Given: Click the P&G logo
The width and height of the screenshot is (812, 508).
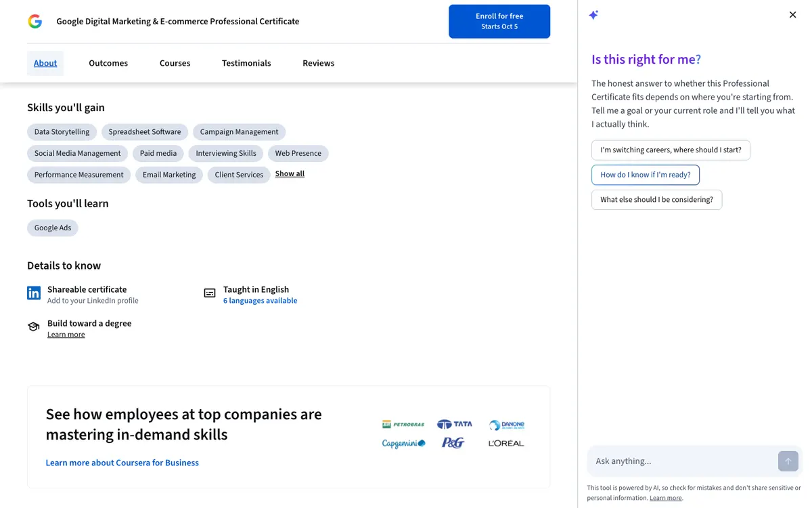Looking at the screenshot, I should pos(453,443).
